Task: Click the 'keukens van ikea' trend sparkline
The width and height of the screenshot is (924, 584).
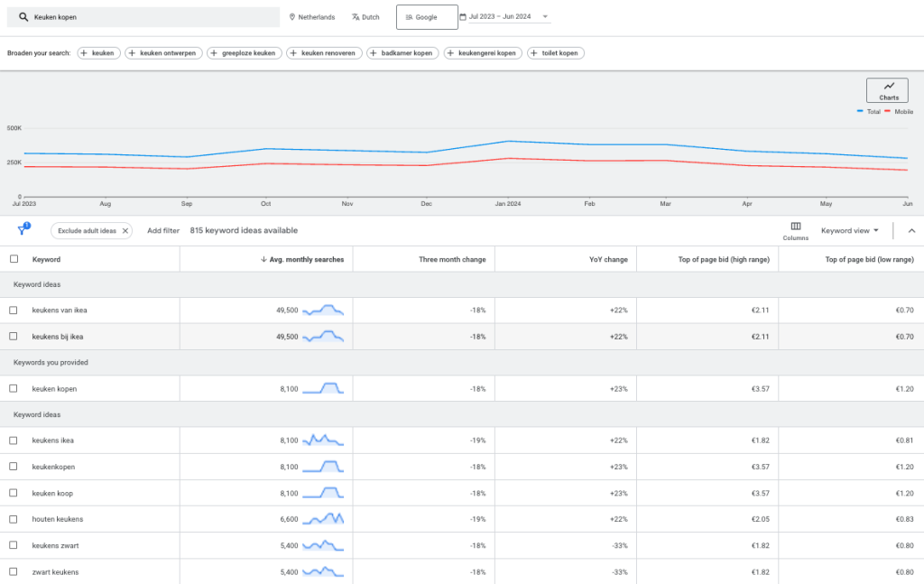Action: 323,310
